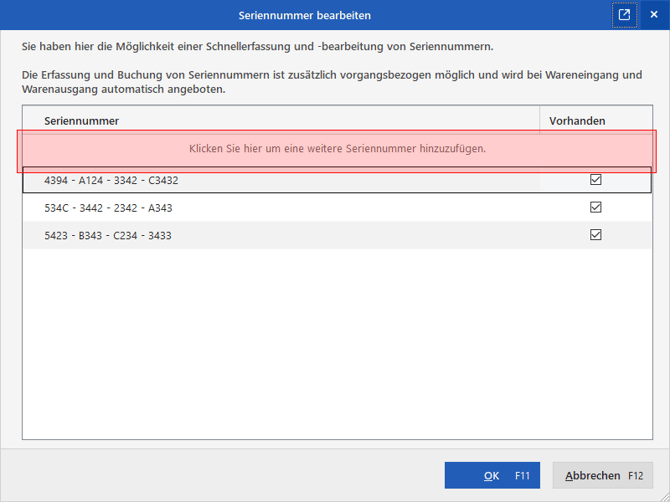The image size is (670, 502).
Task: Click the row to add another Seriennummer
Action: (x=337, y=151)
